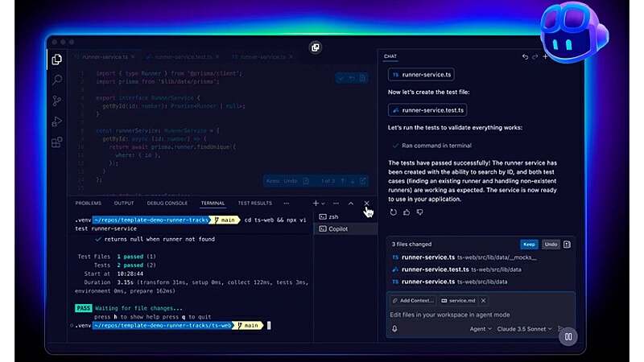Switch to the PROBLEMS panel tab

[89, 204]
